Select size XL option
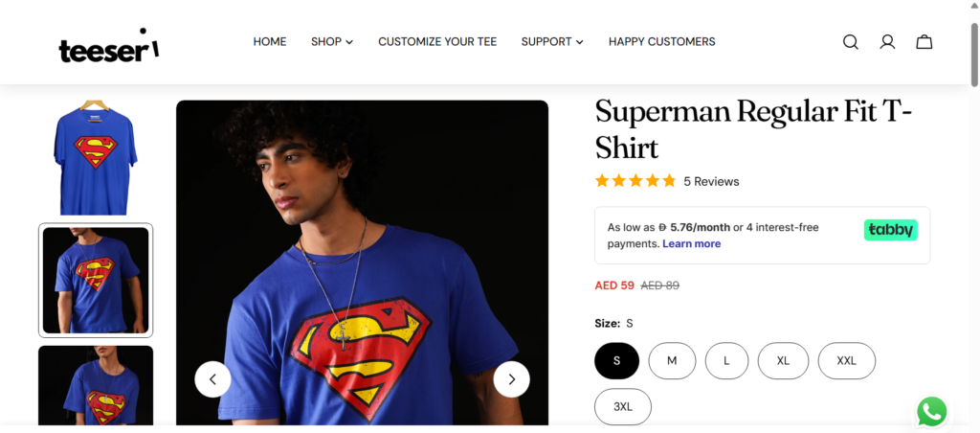The image size is (980, 433). coord(783,361)
